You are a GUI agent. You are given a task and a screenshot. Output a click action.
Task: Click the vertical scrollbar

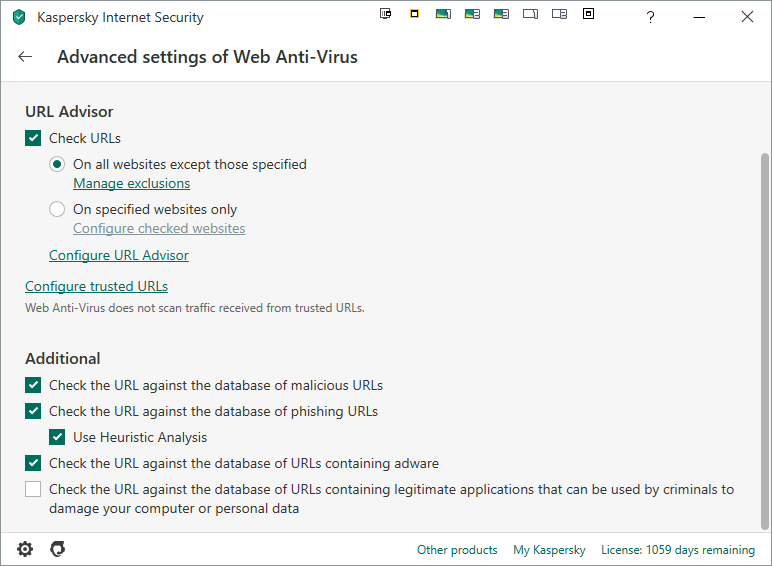(765, 340)
